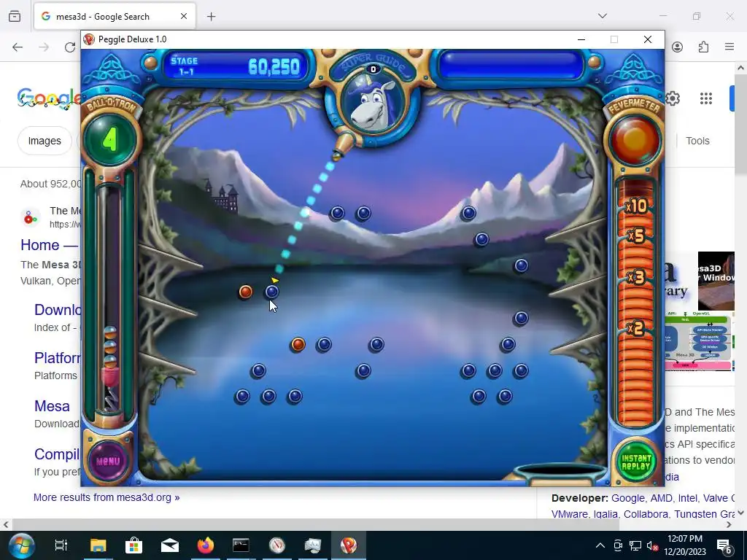Open the Firefox account icon
Image resolution: width=747 pixels, height=560 pixels.
point(678,47)
